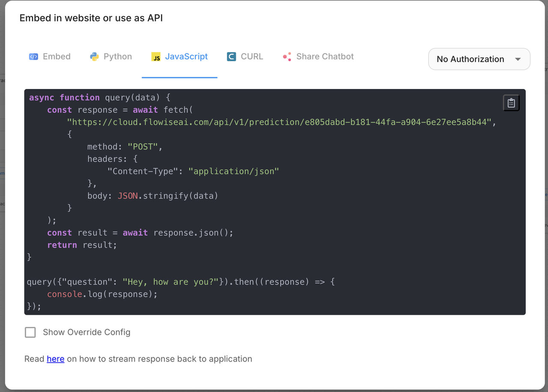
Task: Click the 'Show Override Config' label text
Action: click(86, 332)
